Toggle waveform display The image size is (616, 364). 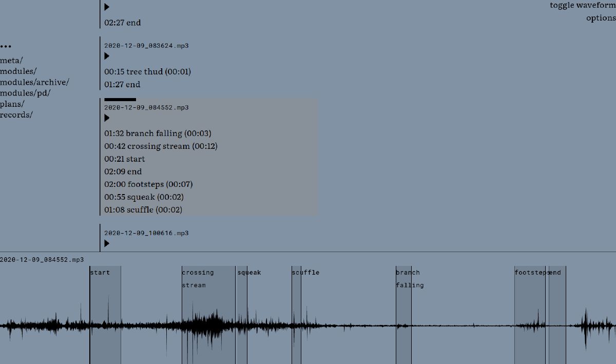coord(582,5)
